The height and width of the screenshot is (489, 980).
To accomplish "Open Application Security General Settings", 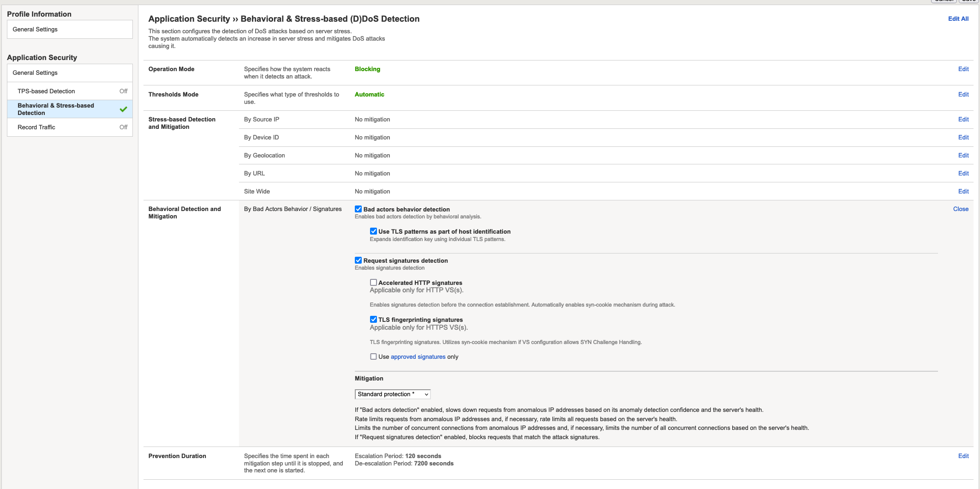I will (x=35, y=73).
